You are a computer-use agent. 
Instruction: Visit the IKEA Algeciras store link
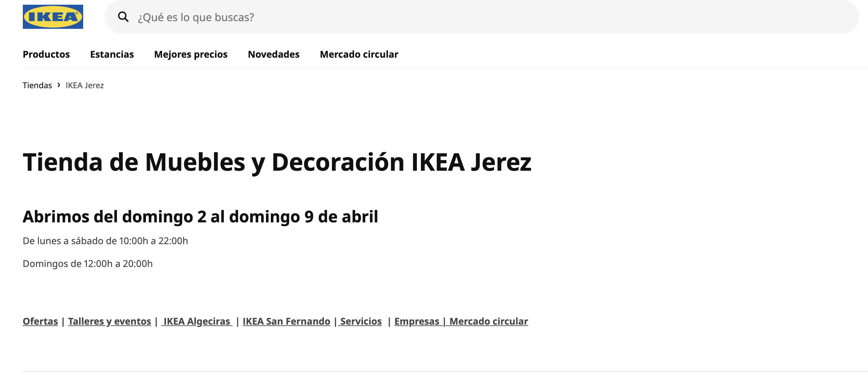[197, 321]
